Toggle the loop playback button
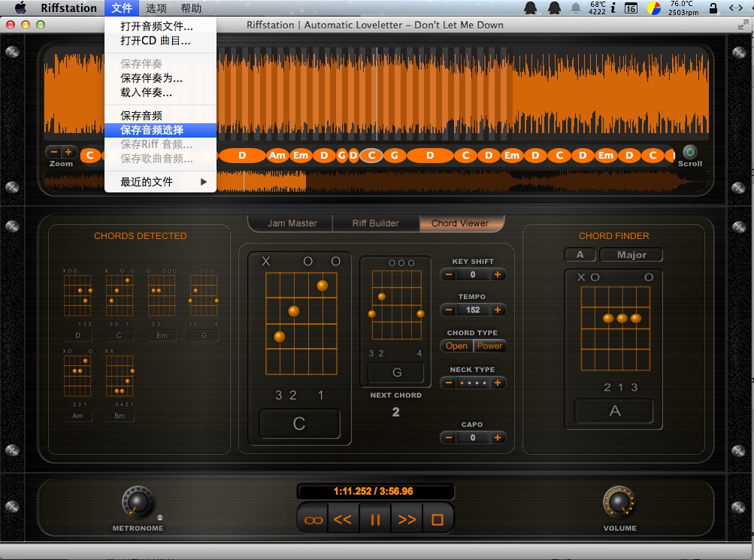Screen dimensions: 754x560 coord(313,519)
